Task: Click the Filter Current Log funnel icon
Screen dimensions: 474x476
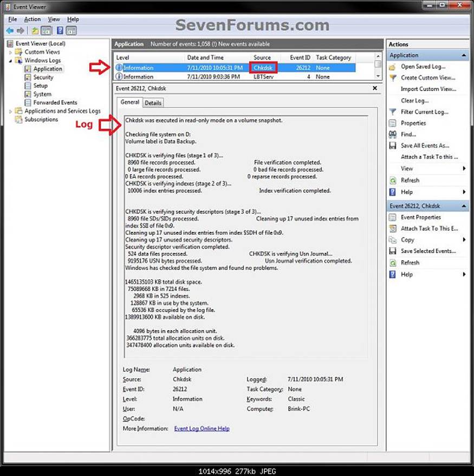Action: pyautogui.click(x=393, y=112)
